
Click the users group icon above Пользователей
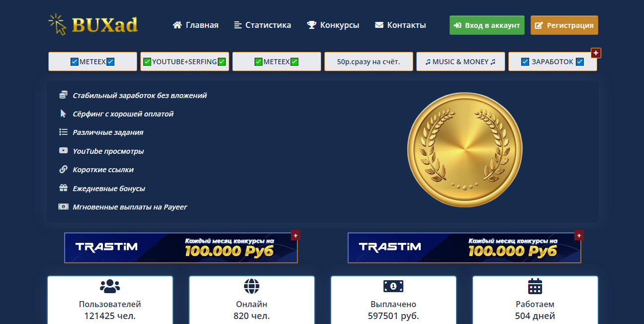(110, 286)
